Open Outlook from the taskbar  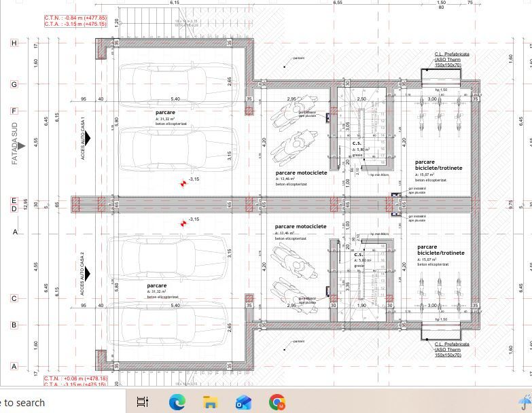tap(243, 402)
